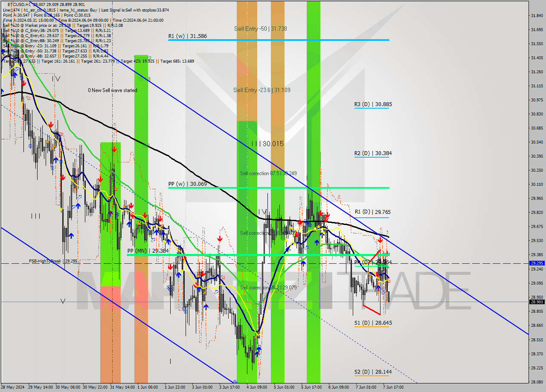Select 'Sell correction 38.2 | 29.075' label
The image size is (546, 392).
point(268,288)
